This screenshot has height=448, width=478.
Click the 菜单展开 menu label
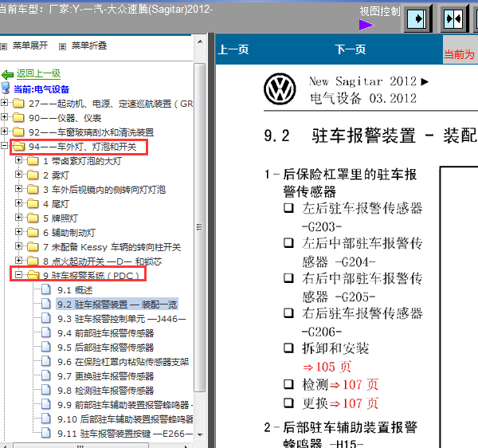click(30, 45)
